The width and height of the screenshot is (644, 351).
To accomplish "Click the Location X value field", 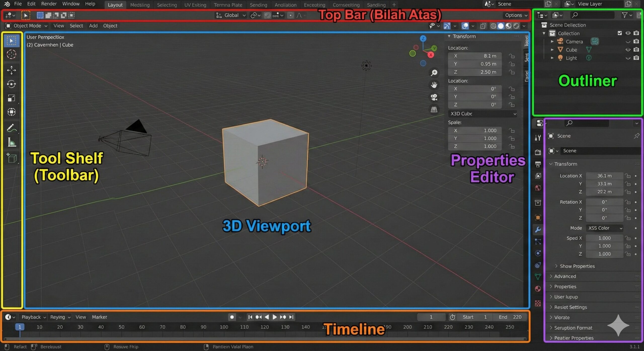I will (604, 176).
